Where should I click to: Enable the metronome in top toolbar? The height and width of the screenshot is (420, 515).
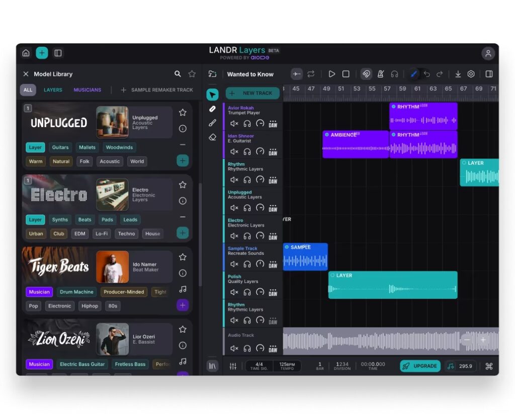click(x=381, y=74)
